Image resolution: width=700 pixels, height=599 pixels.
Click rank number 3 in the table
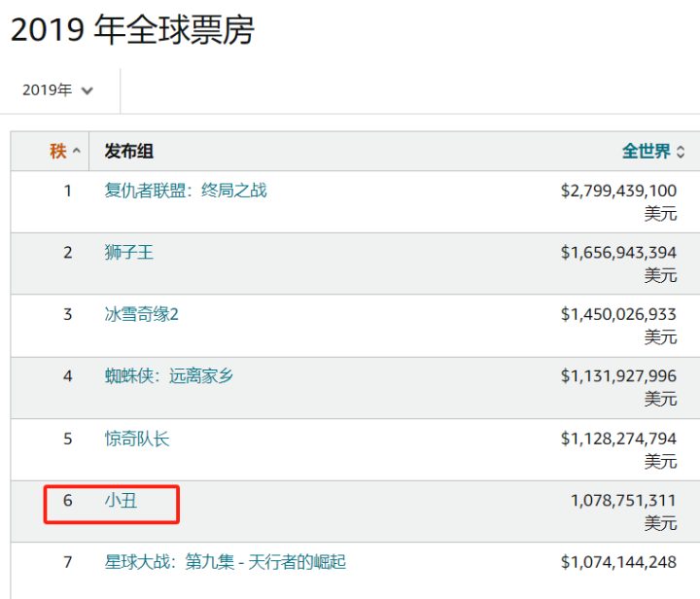(68, 314)
